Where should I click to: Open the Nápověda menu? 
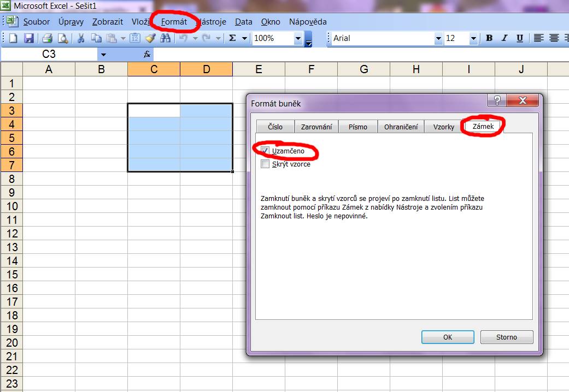click(x=308, y=22)
